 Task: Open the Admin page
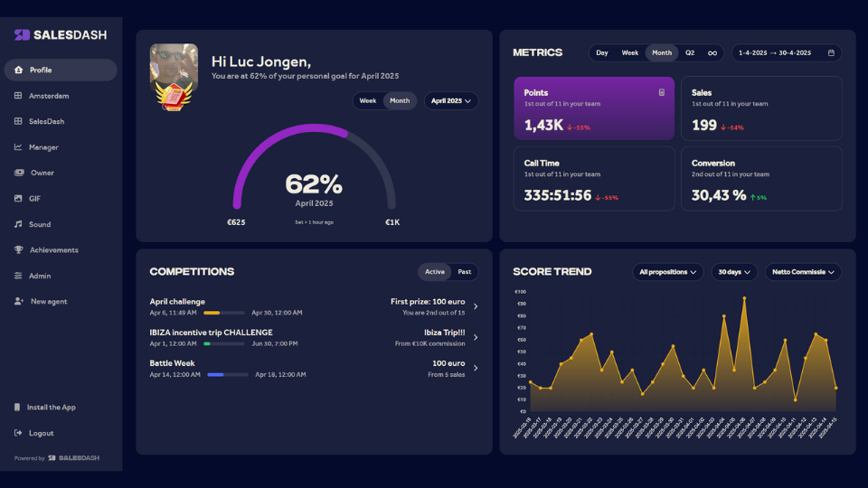(61, 276)
